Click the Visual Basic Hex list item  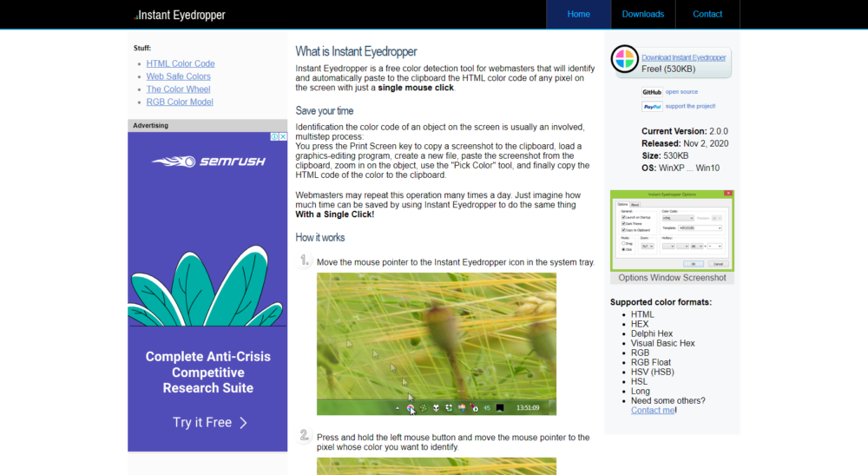pyautogui.click(x=662, y=343)
